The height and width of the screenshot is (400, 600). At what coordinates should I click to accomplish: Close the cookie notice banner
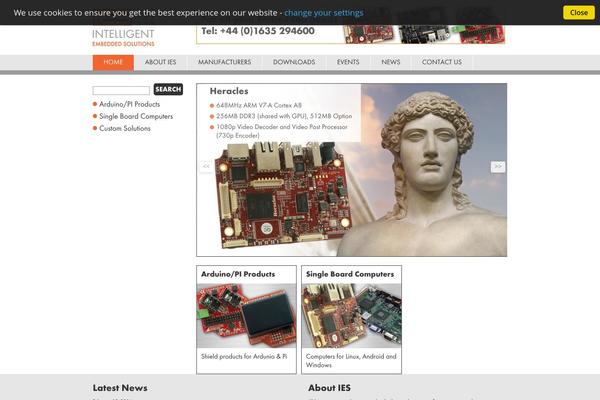[x=579, y=13]
